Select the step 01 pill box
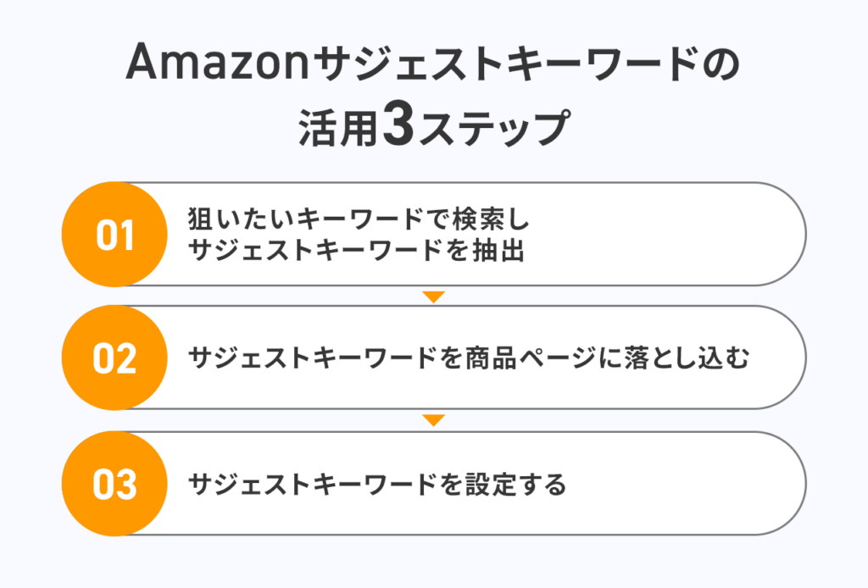This screenshot has height=588, width=868. (433, 234)
